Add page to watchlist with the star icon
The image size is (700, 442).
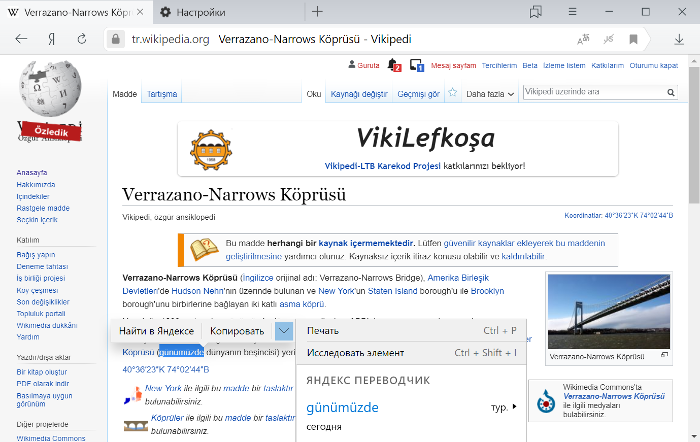[452, 92]
